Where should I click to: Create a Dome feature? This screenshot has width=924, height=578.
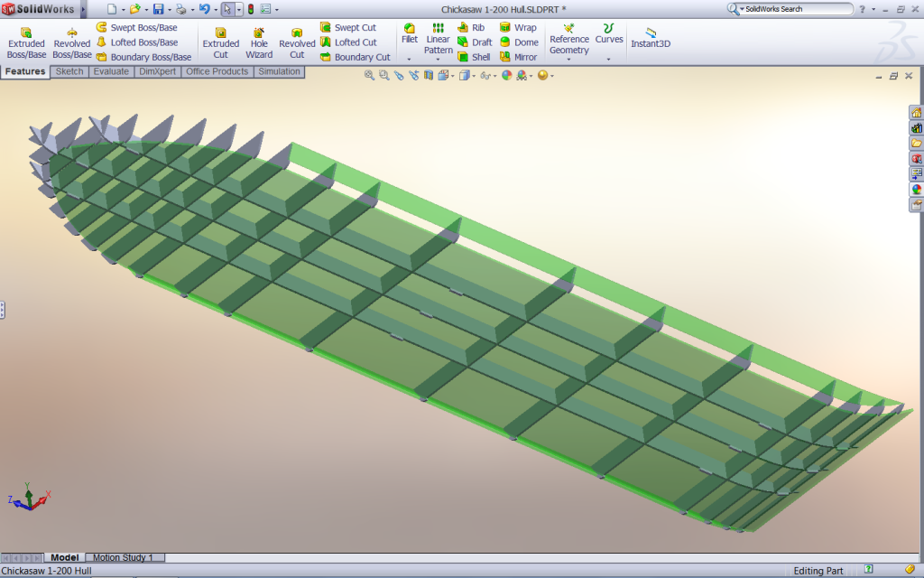pos(519,42)
